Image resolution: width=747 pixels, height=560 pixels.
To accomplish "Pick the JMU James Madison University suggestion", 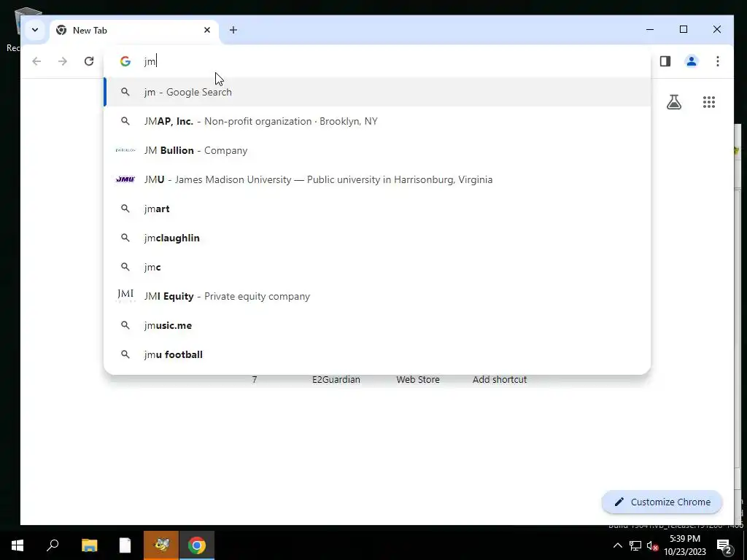I will [377, 179].
